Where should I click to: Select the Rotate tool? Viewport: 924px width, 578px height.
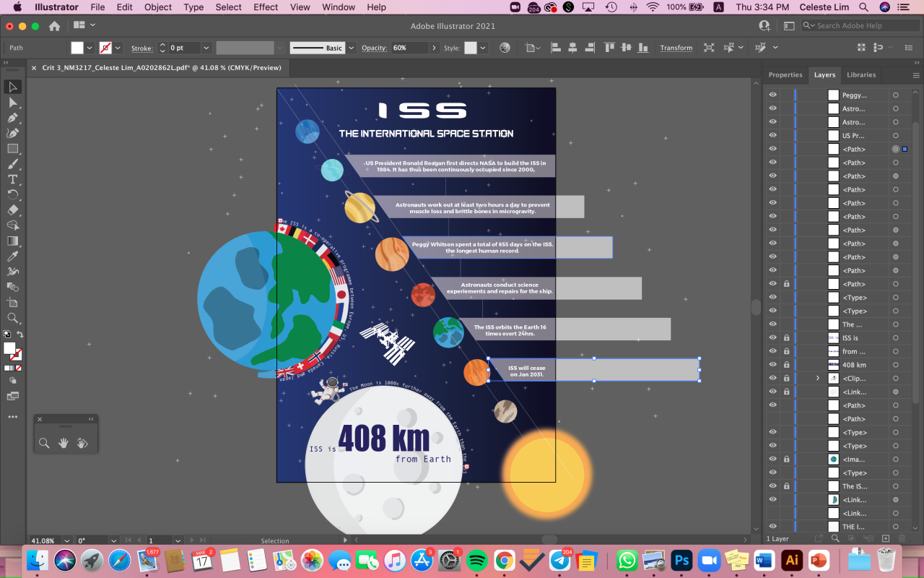pyautogui.click(x=13, y=195)
